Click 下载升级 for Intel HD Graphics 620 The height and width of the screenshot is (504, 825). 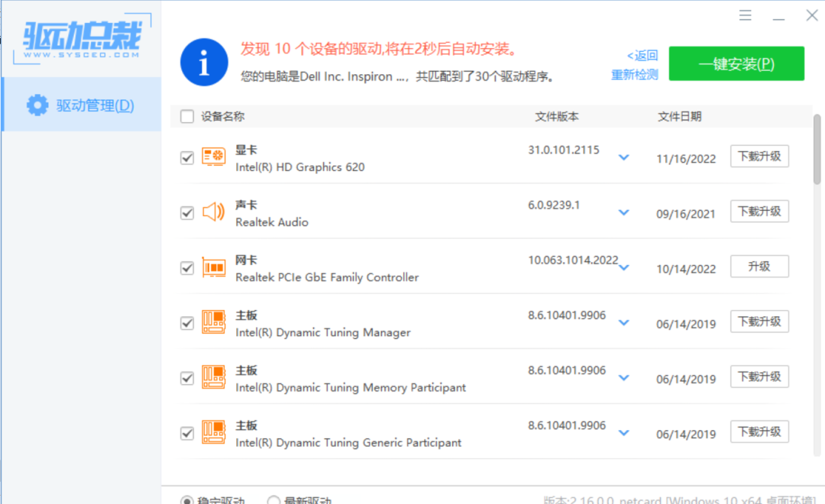759,157
